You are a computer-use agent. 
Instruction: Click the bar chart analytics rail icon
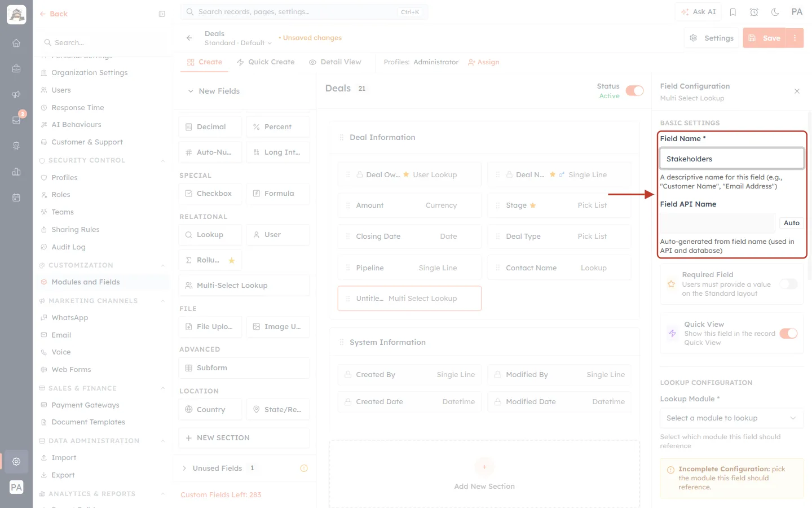click(16, 172)
